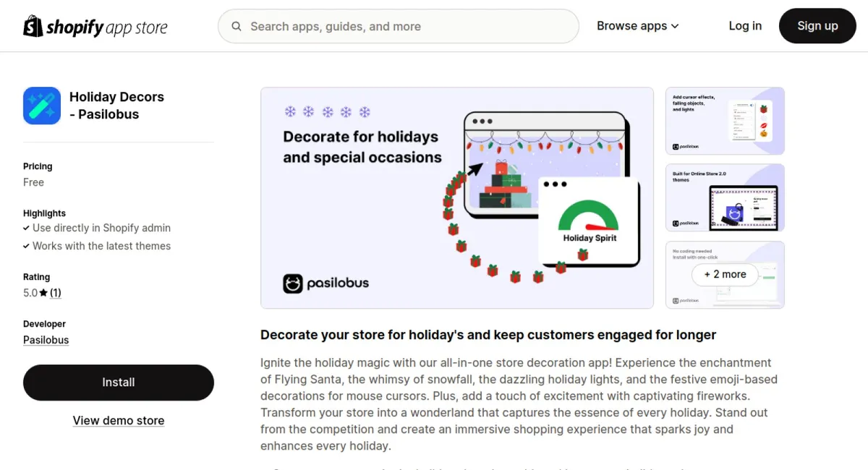Visit the Pasilobus developer link
Viewport: 868px width, 470px height.
pyautogui.click(x=46, y=340)
